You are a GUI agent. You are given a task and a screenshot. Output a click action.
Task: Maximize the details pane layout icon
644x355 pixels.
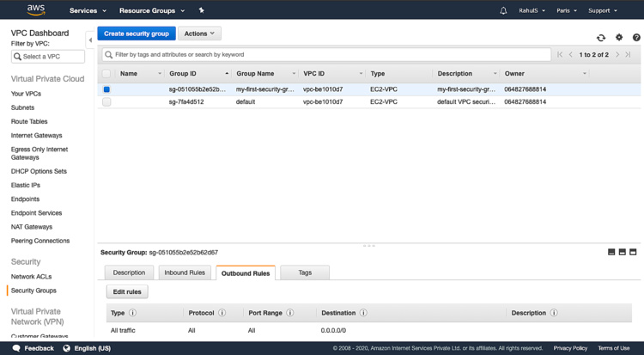633,252
